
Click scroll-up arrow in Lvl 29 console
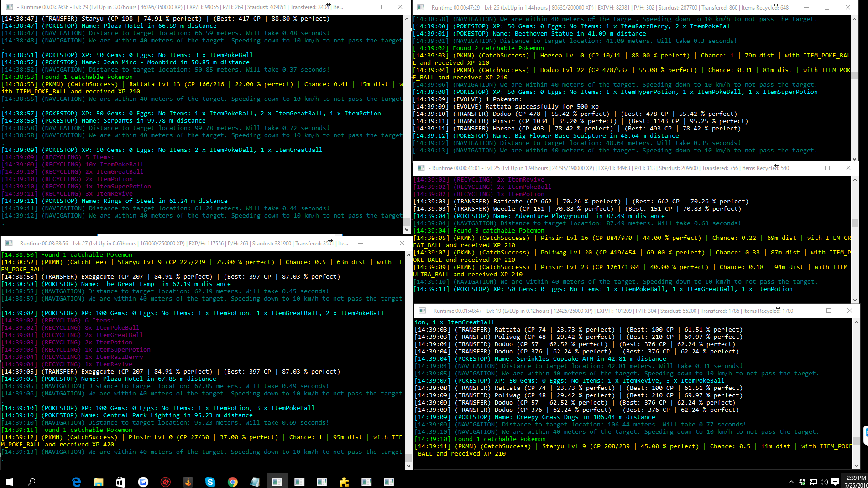pyautogui.click(x=407, y=19)
